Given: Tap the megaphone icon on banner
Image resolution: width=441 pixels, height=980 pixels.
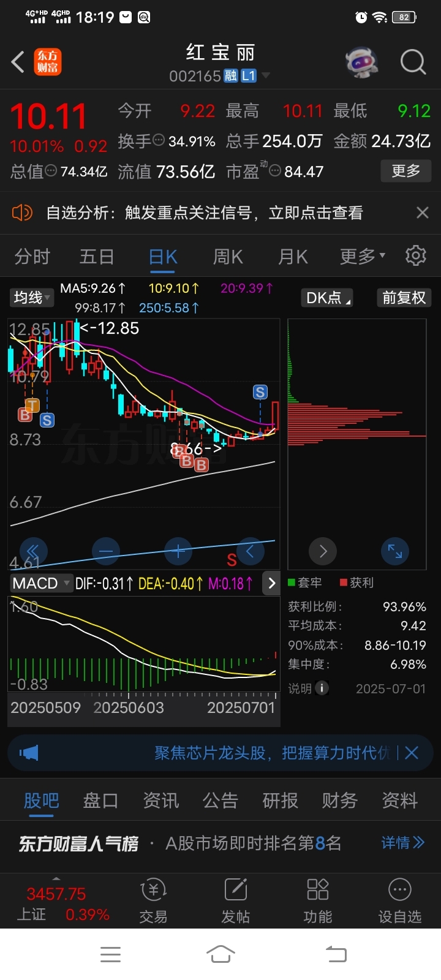Looking at the screenshot, I should [x=29, y=753].
